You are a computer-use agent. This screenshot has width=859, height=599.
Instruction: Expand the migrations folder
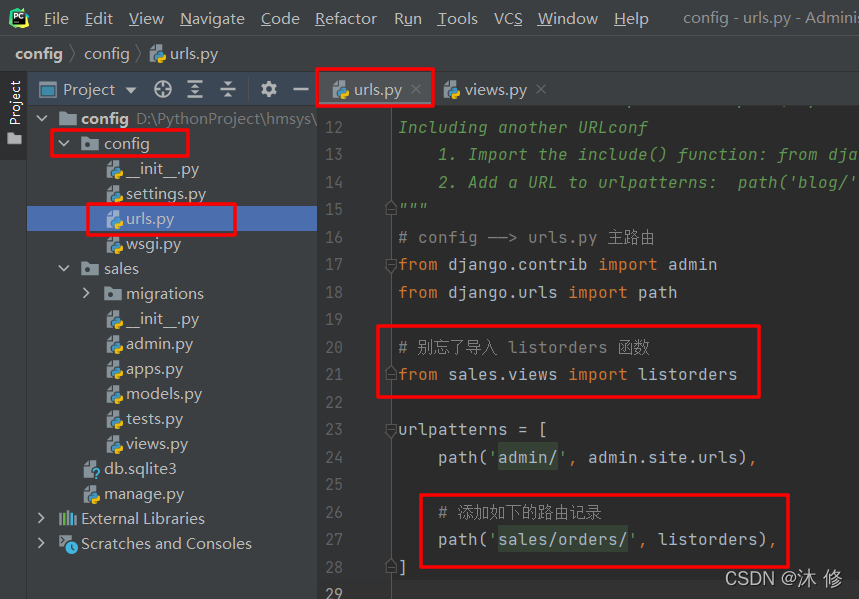86,294
